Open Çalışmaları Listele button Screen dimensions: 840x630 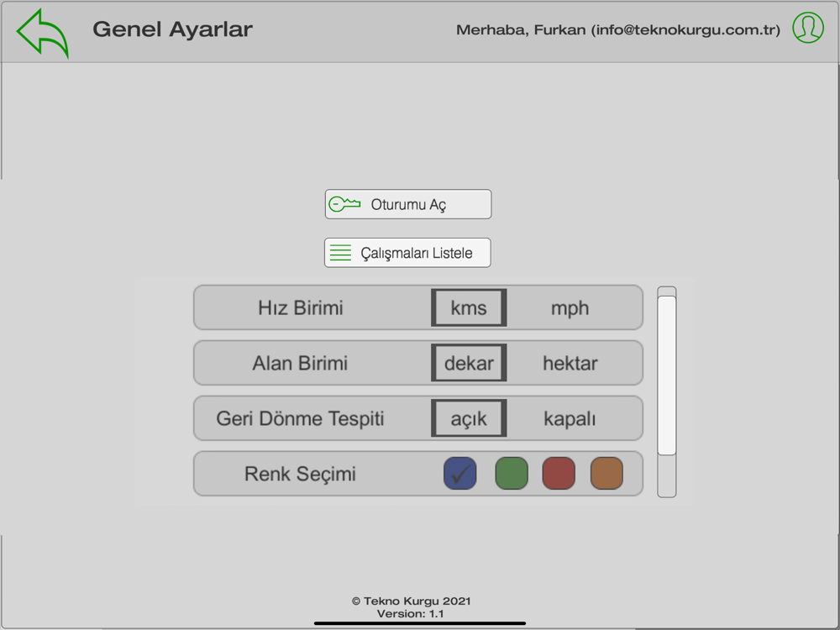tap(407, 253)
